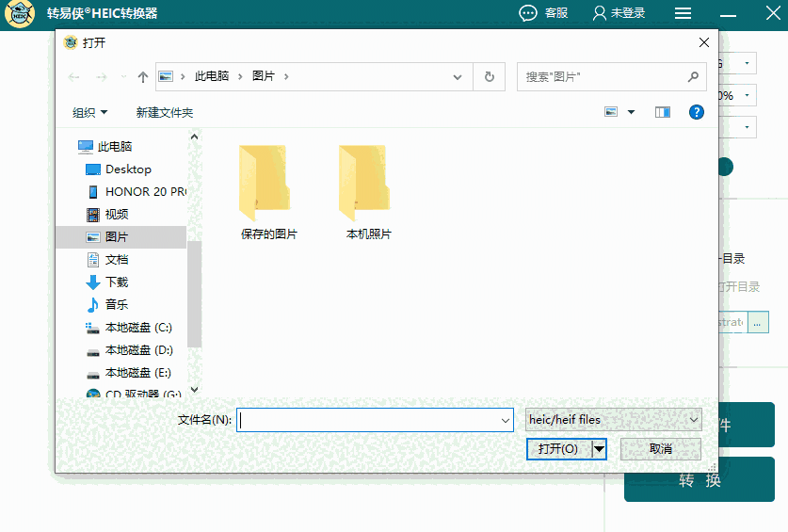This screenshot has width=788, height=532.
Task: Open the 本机照片 folder
Action: click(368, 192)
